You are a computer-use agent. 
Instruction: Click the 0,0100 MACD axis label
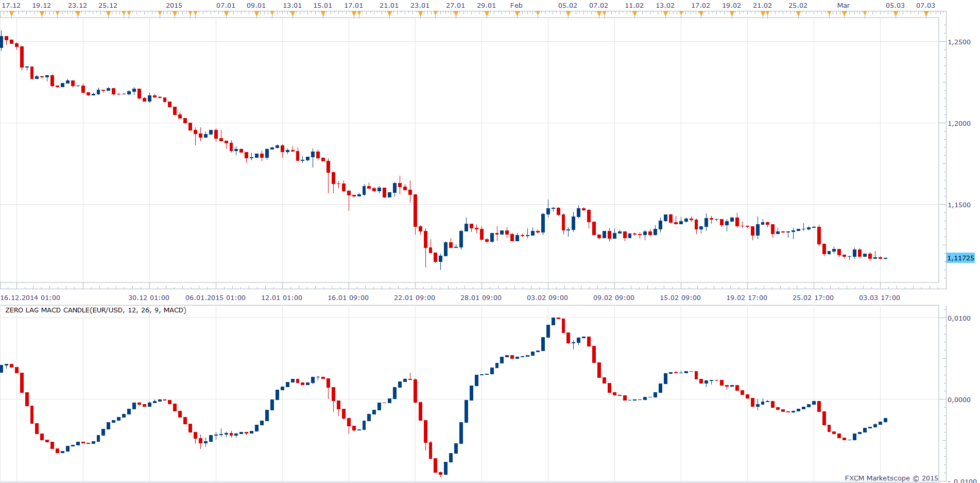pyautogui.click(x=959, y=318)
